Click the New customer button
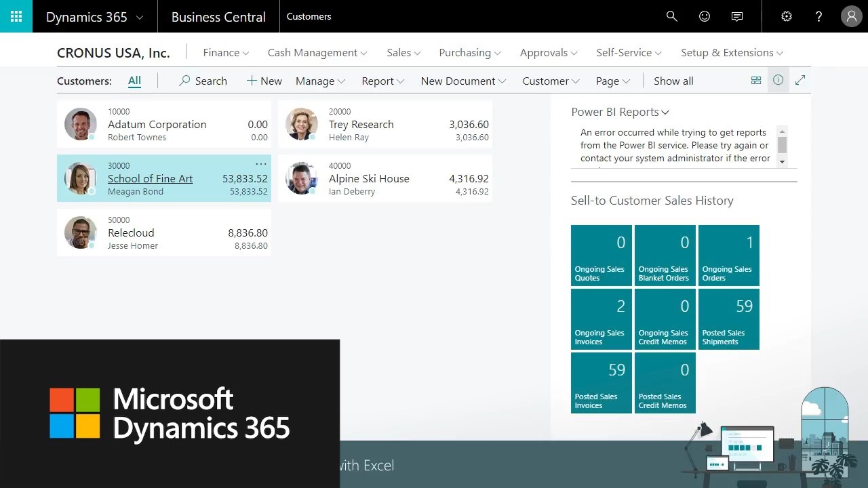This screenshot has width=868, height=488. 264,81
